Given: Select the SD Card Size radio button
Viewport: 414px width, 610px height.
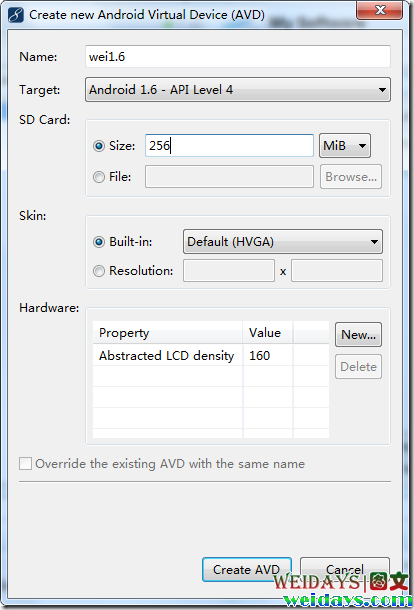Looking at the screenshot, I should click(x=99, y=146).
